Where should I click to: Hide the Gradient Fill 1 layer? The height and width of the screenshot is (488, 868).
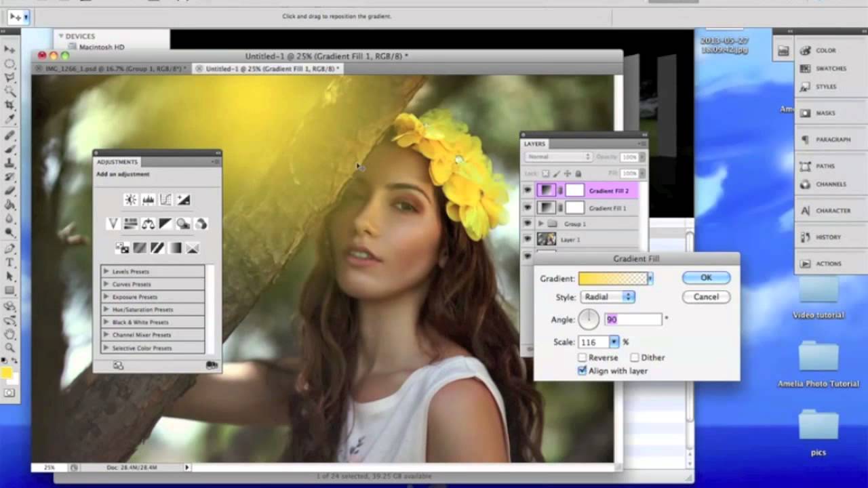coord(528,208)
